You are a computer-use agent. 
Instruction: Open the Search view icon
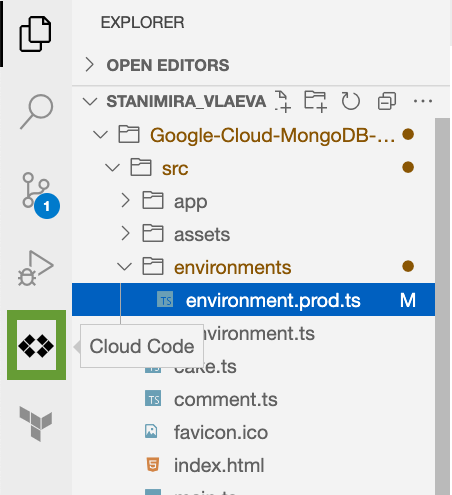click(36, 111)
